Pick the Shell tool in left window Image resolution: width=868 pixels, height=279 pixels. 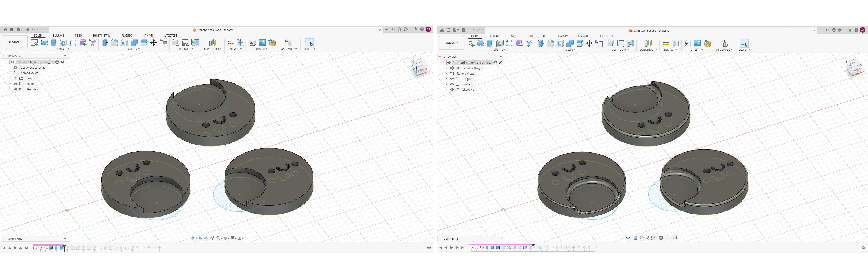(x=124, y=43)
